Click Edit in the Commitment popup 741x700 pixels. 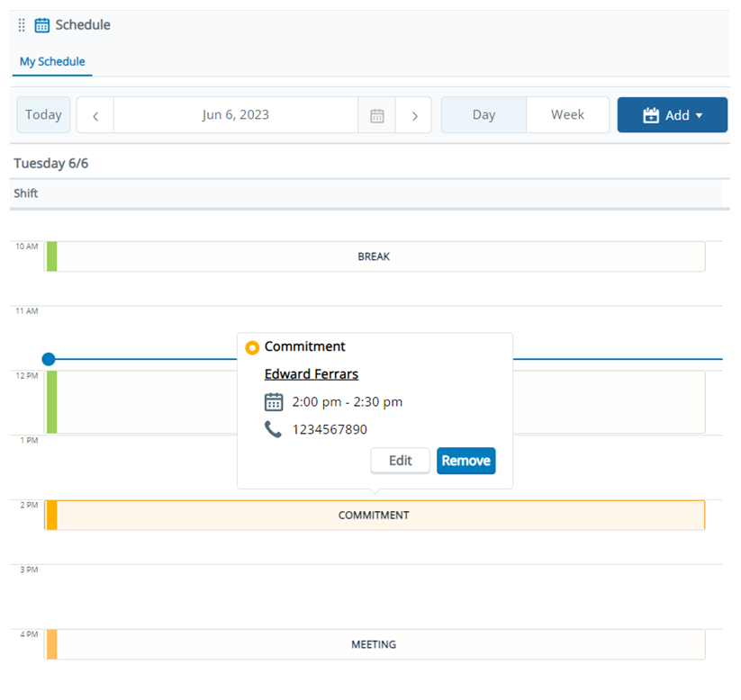tap(400, 460)
